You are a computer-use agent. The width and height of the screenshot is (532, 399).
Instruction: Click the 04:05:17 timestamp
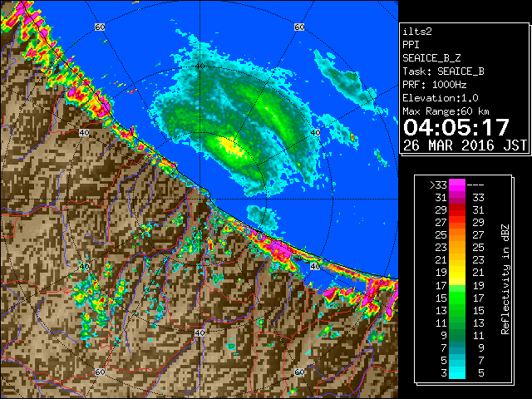[x=456, y=127]
